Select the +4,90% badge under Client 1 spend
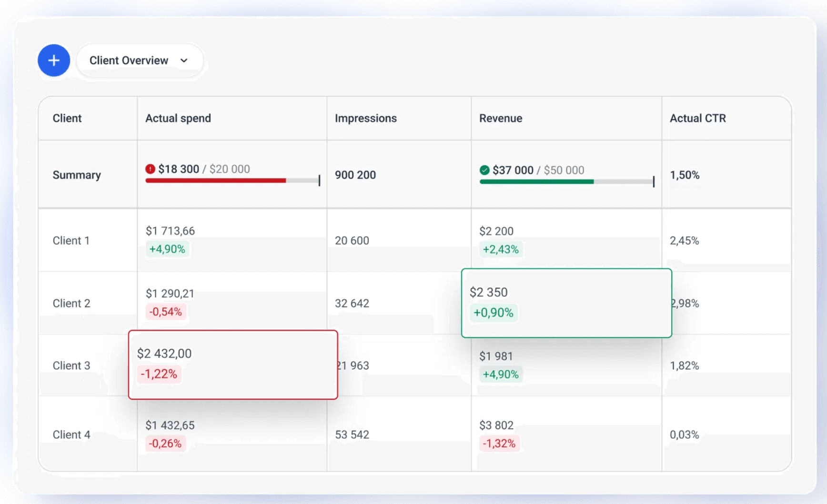827x504 pixels. 167,249
